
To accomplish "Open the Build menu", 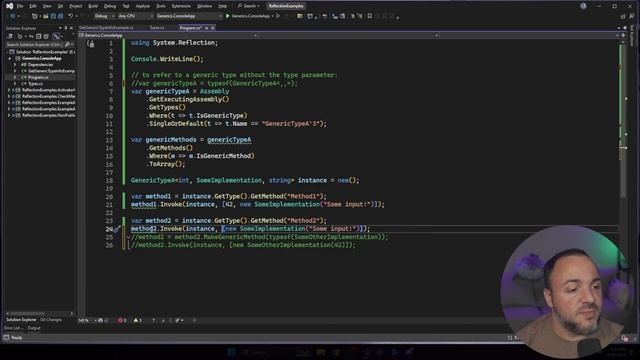I will 93,6.
